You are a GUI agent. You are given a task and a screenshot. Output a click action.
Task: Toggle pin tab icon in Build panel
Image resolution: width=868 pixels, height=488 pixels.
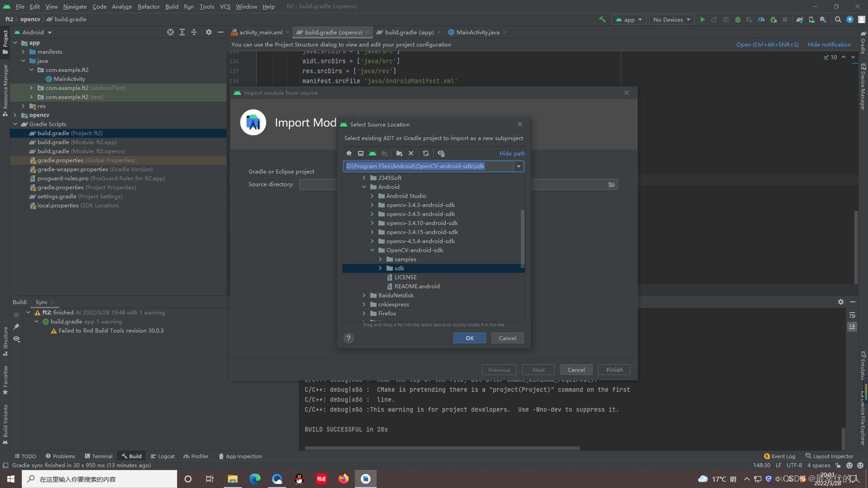[17, 327]
